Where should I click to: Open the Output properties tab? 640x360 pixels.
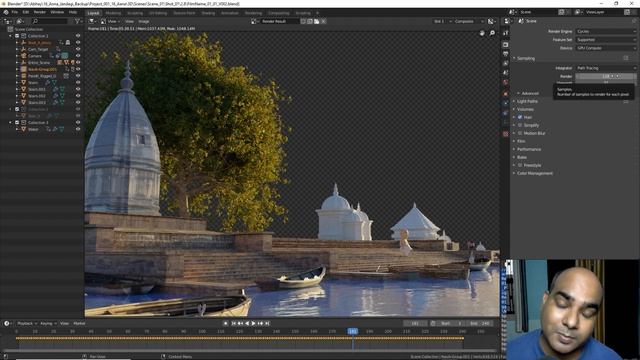point(506,54)
